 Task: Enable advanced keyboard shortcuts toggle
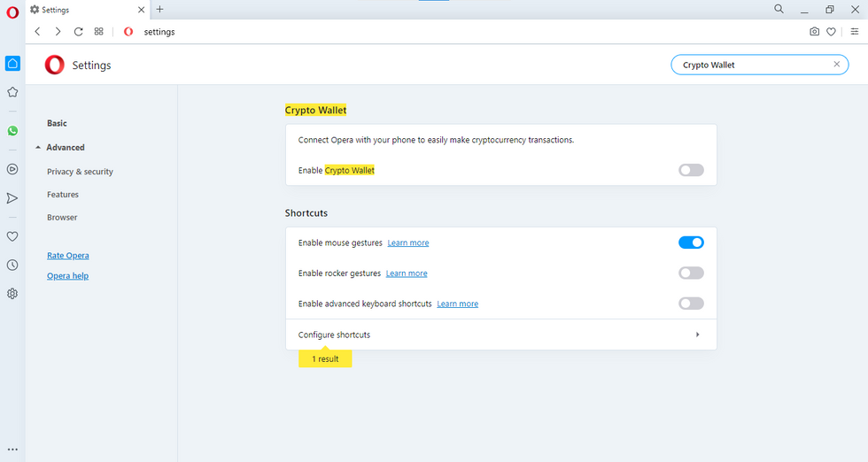pos(692,304)
